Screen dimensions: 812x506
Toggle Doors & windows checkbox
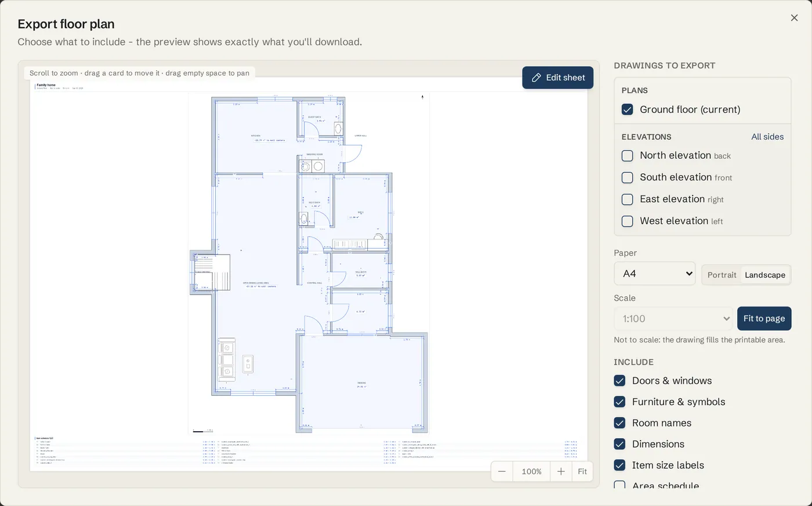[x=619, y=381]
